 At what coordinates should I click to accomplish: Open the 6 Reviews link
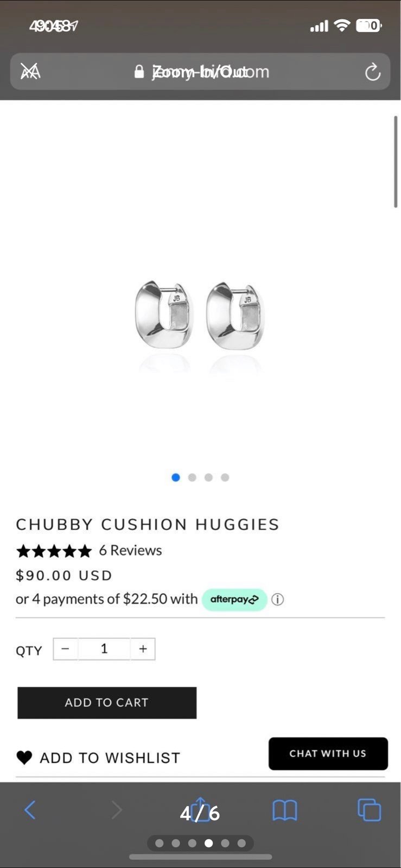[x=130, y=550]
